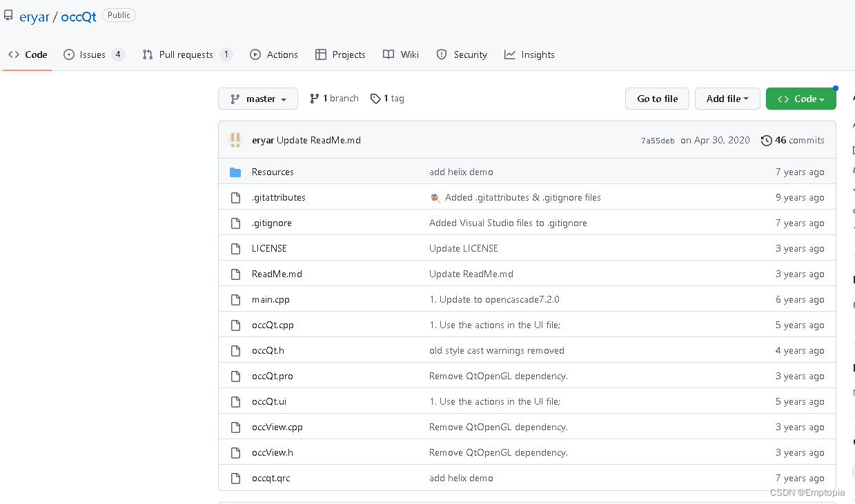Click '4 years ago' in occQt.h row
Viewport: 855px width, 504px height.
[x=800, y=350]
